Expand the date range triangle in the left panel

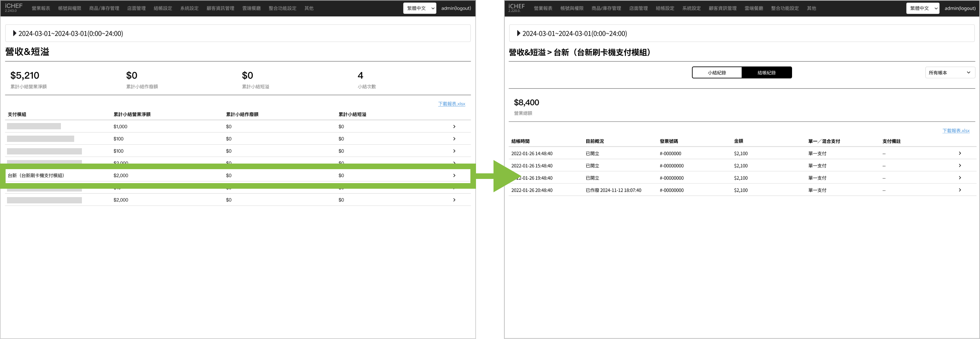pyautogui.click(x=14, y=34)
